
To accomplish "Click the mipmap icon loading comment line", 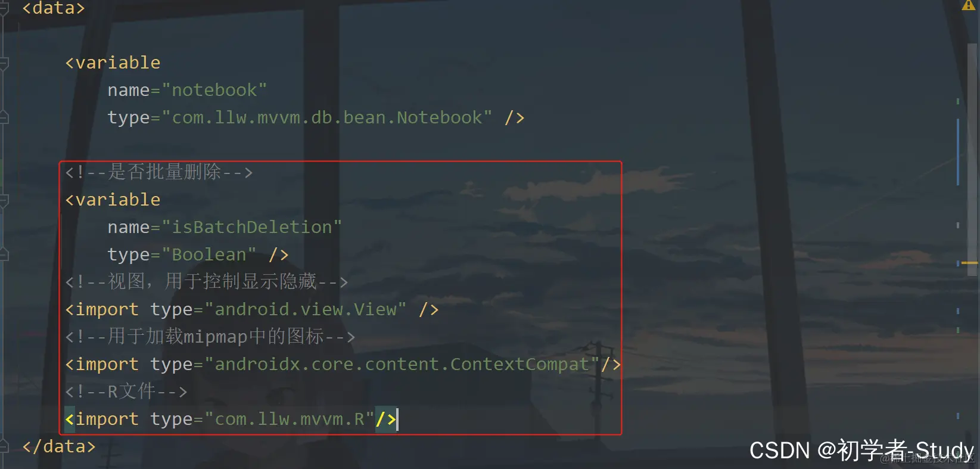I will click(210, 337).
